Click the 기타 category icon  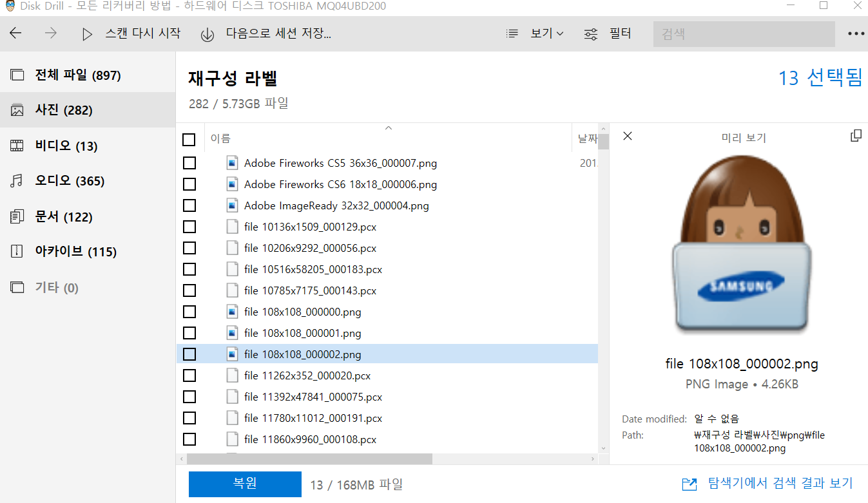17,287
